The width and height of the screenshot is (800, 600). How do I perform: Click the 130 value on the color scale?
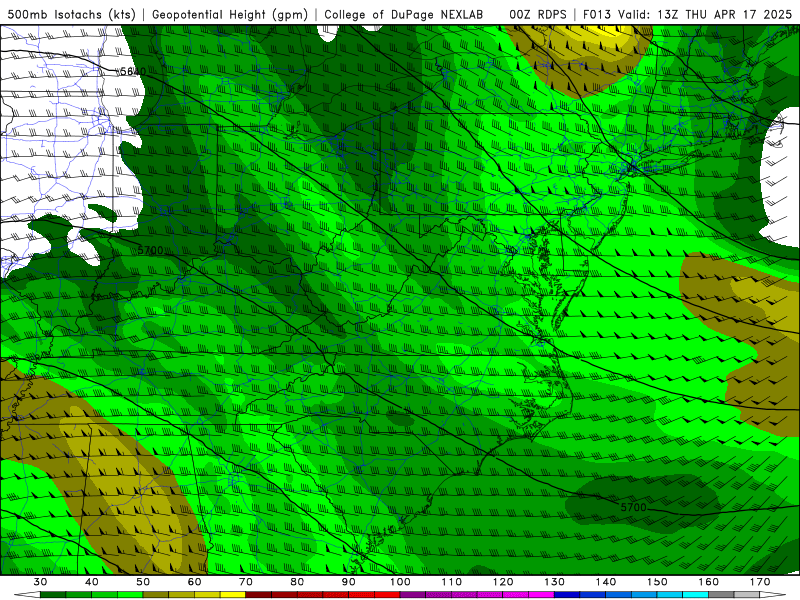pyautogui.click(x=555, y=582)
